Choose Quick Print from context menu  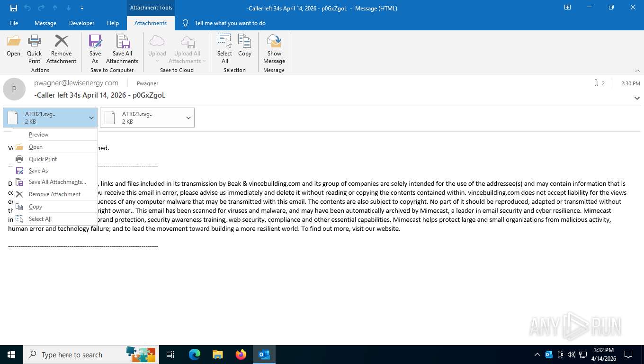[55, 159]
